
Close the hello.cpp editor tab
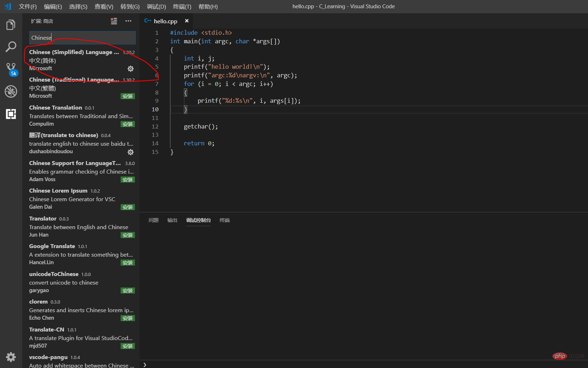[187, 21]
